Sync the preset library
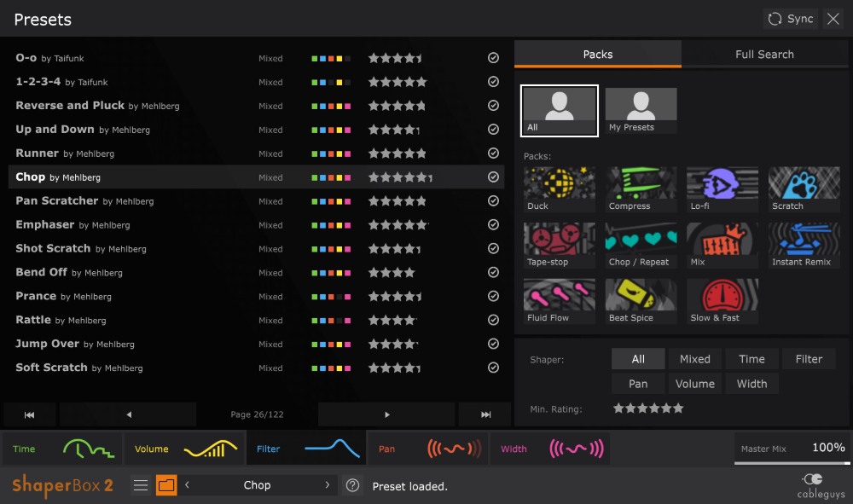The height and width of the screenshot is (504, 853). point(791,19)
